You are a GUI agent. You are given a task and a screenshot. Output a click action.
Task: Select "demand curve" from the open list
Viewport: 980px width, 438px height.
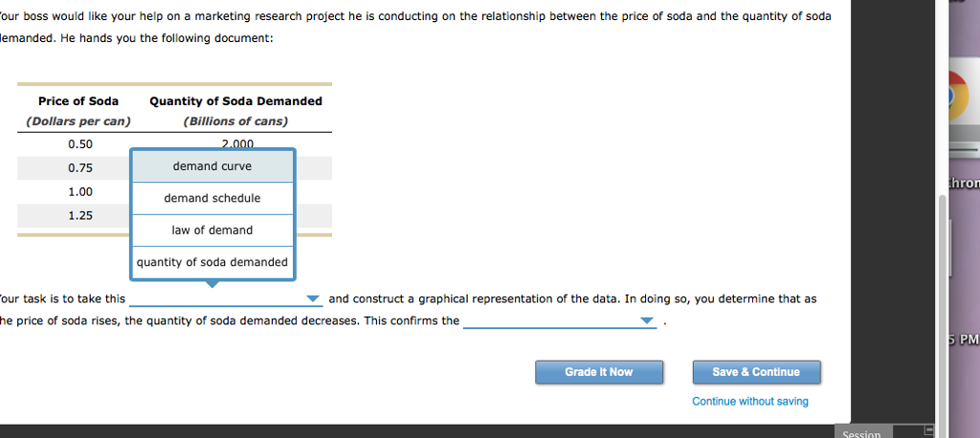pyautogui.click(x=212, y=166)
